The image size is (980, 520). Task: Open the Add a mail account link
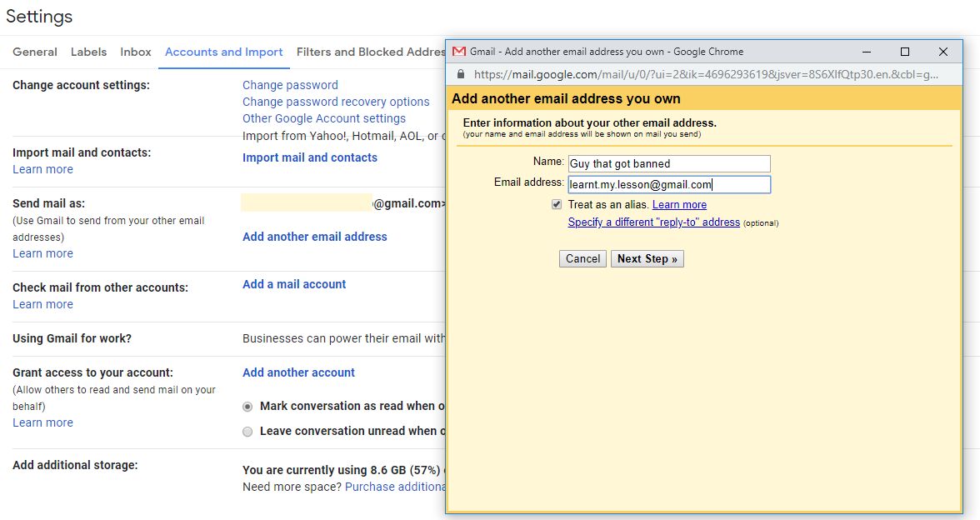293,284
